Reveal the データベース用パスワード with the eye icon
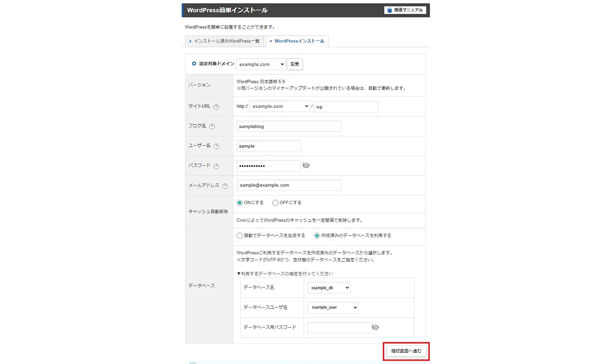The width and height of the screenshot is (614, 364). [x=376, y=327]
